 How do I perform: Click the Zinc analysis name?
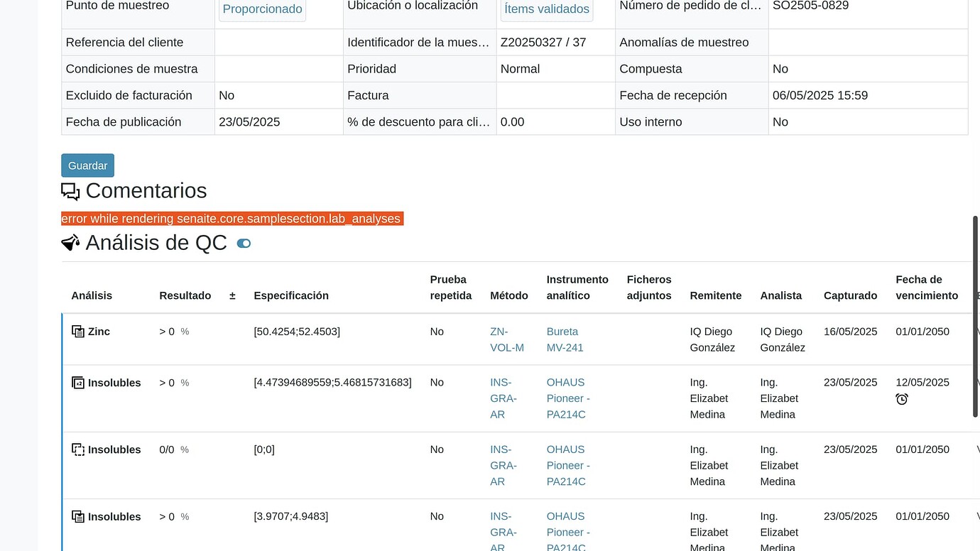coord(99,332)
